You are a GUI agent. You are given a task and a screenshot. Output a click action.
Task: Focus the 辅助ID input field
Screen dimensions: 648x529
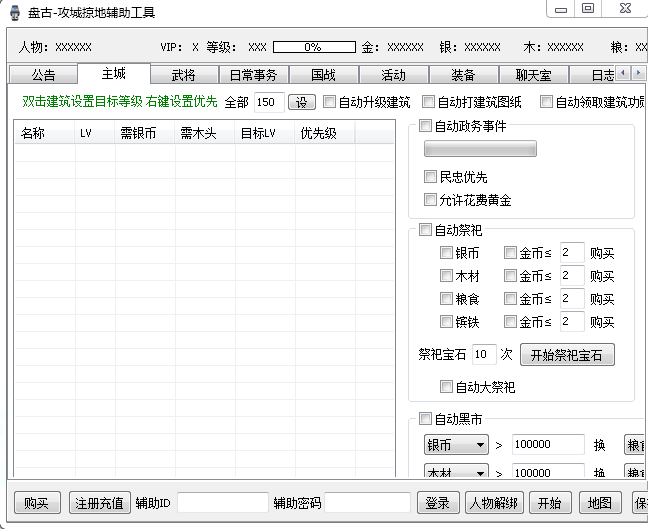tap(222, 503)
